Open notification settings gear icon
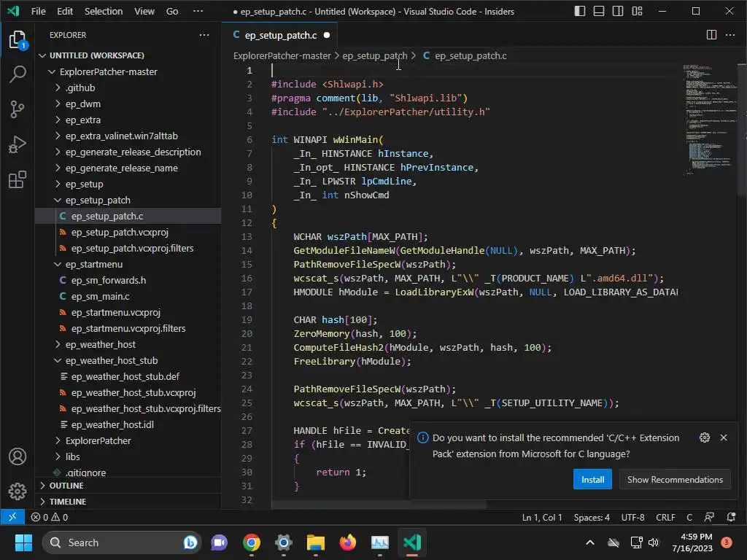The image size is (747, 560). pyautogui.click(x=705, y=437)
